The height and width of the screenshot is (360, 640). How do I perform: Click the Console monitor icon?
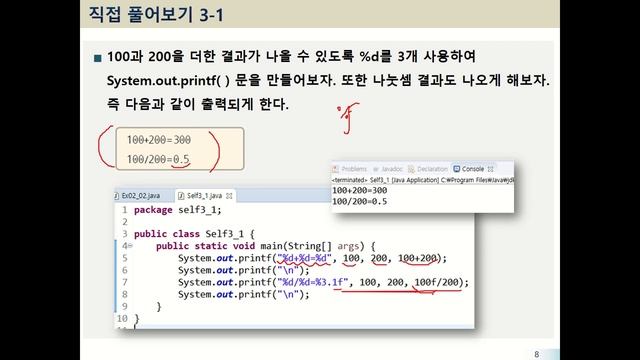pyautogui.click(x=457, y=169)
